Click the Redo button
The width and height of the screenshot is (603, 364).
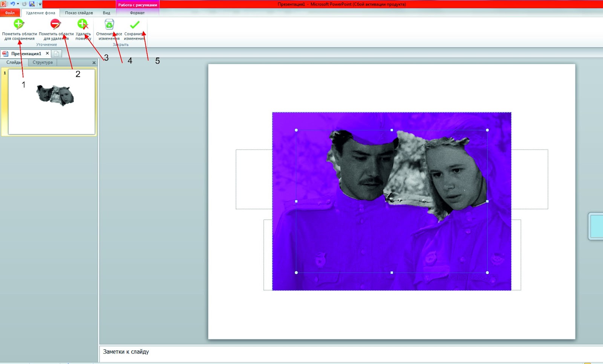[x=24, y=4]
